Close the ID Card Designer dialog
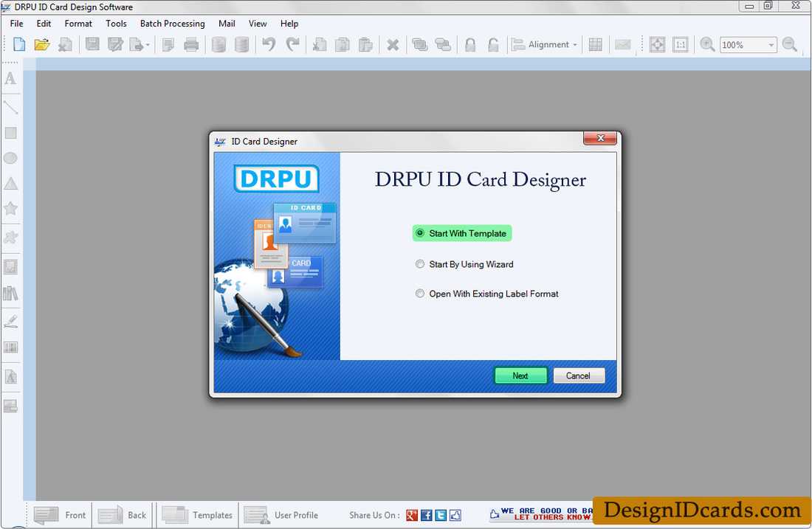The image size is (812, 529). pos(599,138)
